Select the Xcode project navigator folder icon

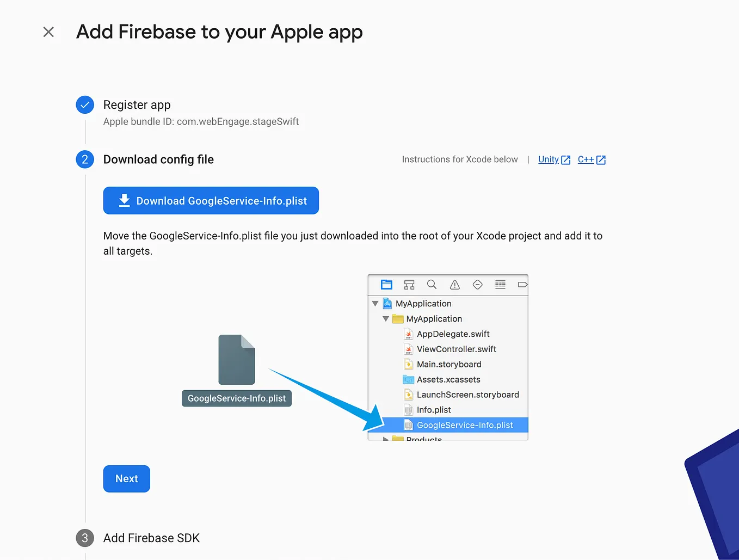point(386,285)
